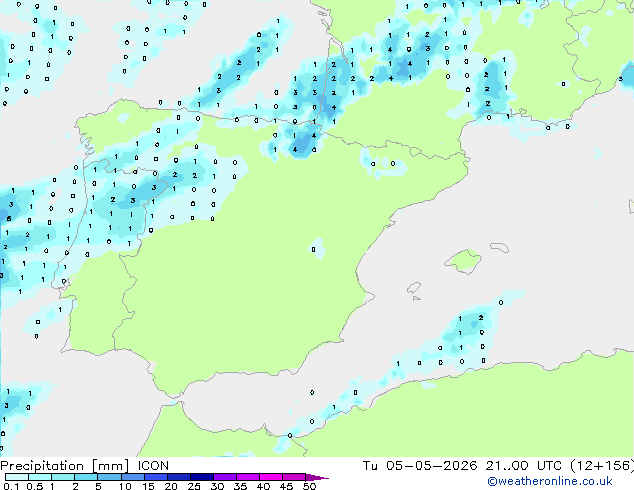Click the 40–45 mm magenta legend swatch
The height and width of the screenshot is (490, 634).
pyautogui.click(x=271, y=477)
